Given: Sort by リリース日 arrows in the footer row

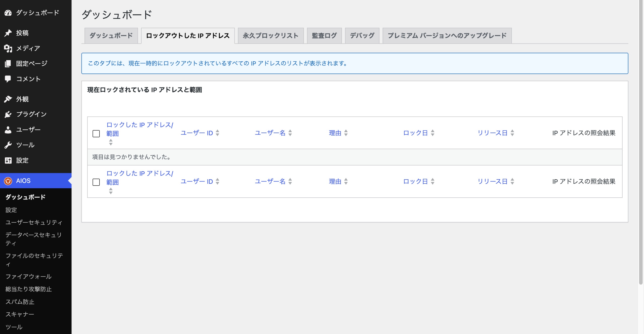Looking at the screenshot, I should tap(512, 181).
